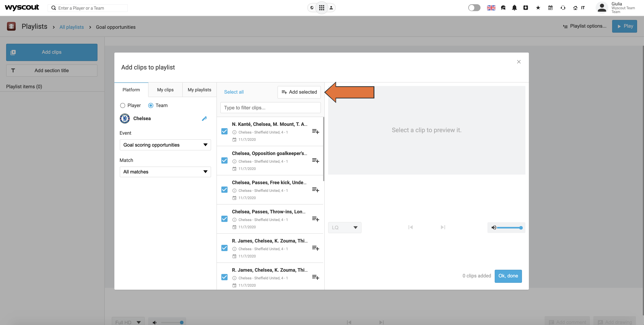Click the Type to filter clips field
The image size is (644, 325).
click(x=270, y=107)
